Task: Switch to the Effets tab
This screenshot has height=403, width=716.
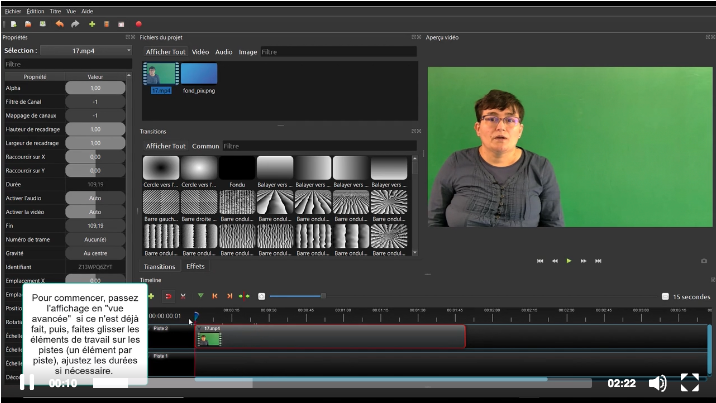Action: pyautogui.click(x=195, y=266)
